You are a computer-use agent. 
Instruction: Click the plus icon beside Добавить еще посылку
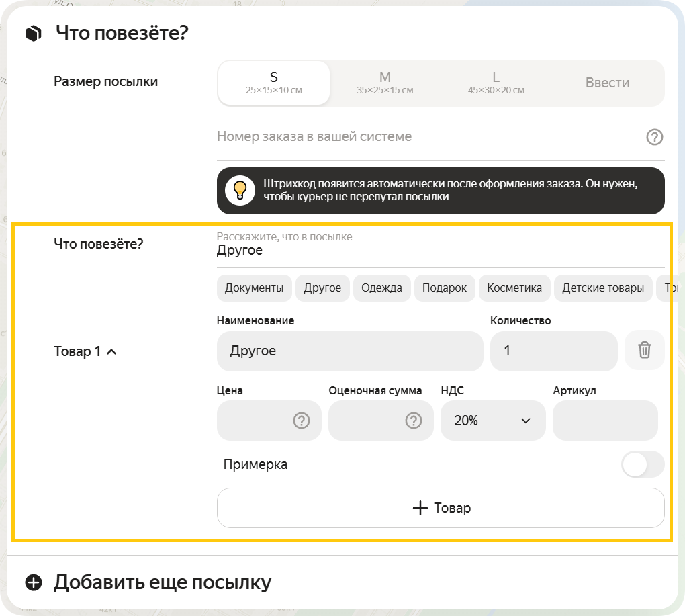point(33,582)
